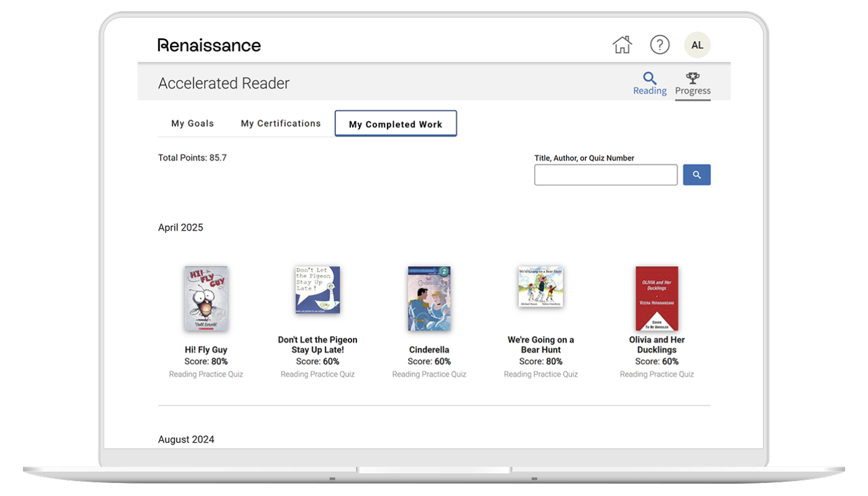Open the Cinderella title link
868x496 pixels.
click(429, 350)
